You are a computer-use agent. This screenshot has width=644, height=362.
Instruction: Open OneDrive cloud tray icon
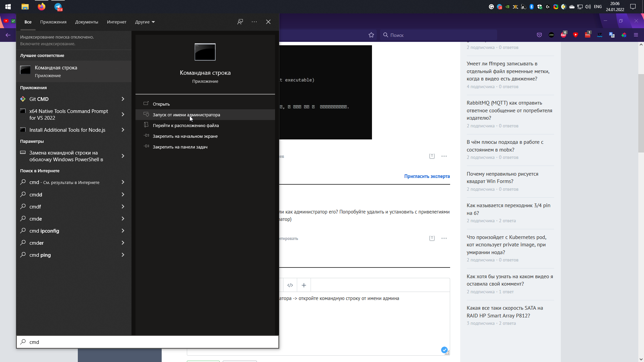(x=572, y=6)
